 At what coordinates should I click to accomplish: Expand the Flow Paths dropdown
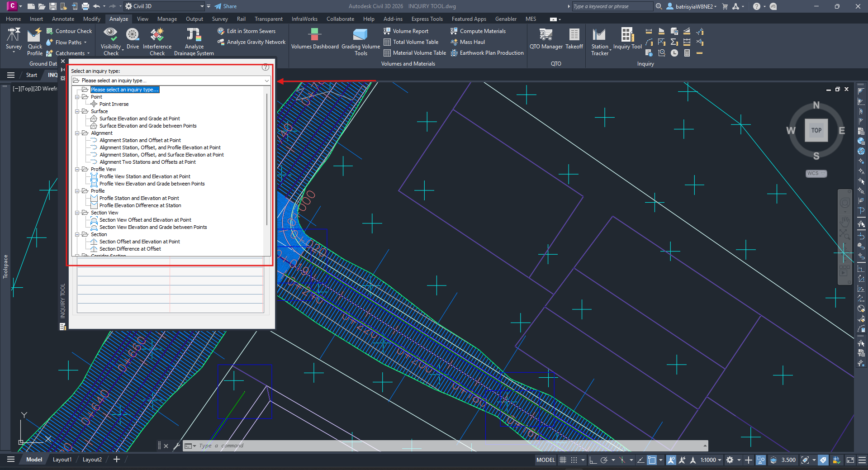coord(85,43)
